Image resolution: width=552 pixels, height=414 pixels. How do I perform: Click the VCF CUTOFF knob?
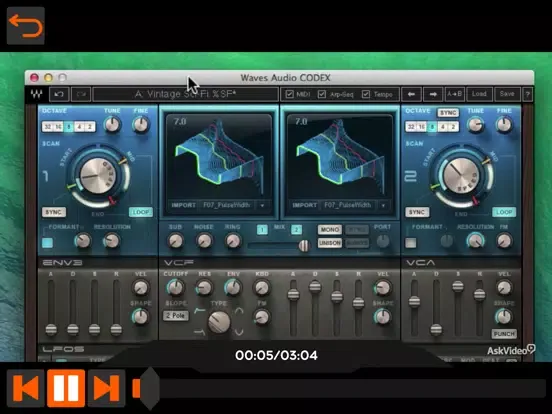click(175, 288)
